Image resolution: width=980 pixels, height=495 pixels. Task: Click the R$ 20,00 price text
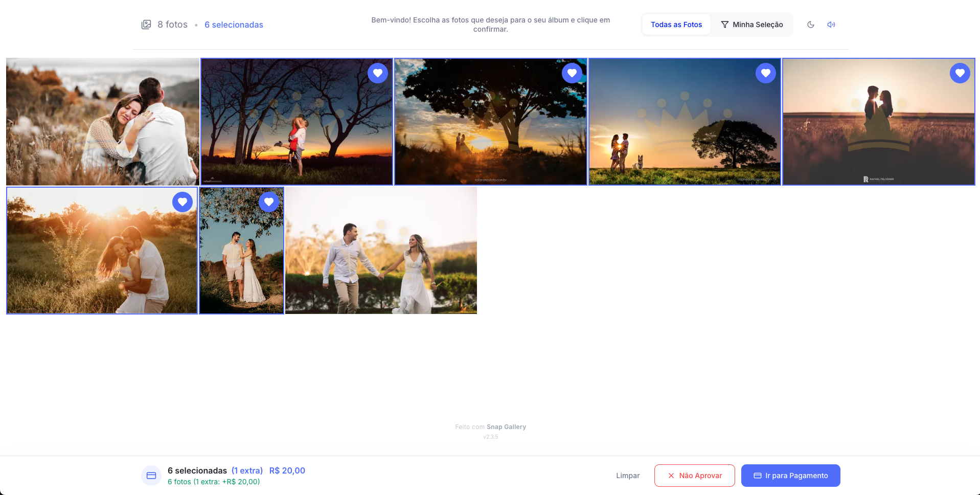(x=287, y=470)
